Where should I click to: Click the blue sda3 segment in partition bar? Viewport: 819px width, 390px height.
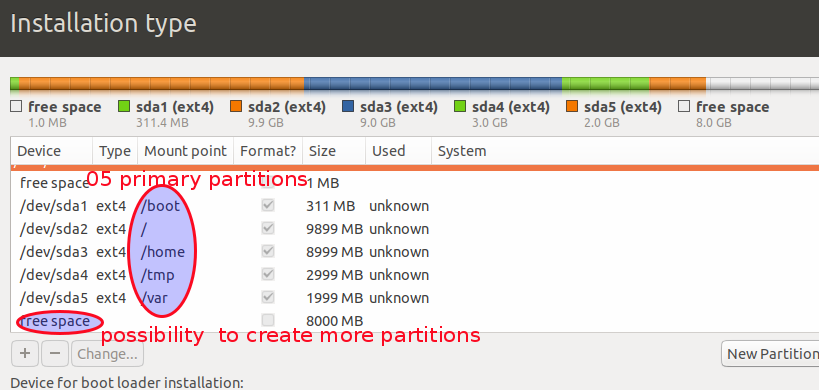(433, 85)
